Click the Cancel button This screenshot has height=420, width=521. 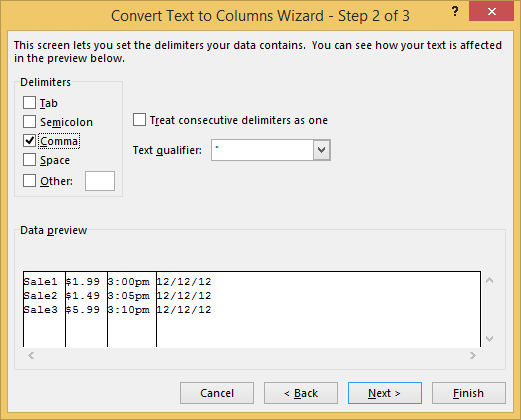[x=217, y=393]
